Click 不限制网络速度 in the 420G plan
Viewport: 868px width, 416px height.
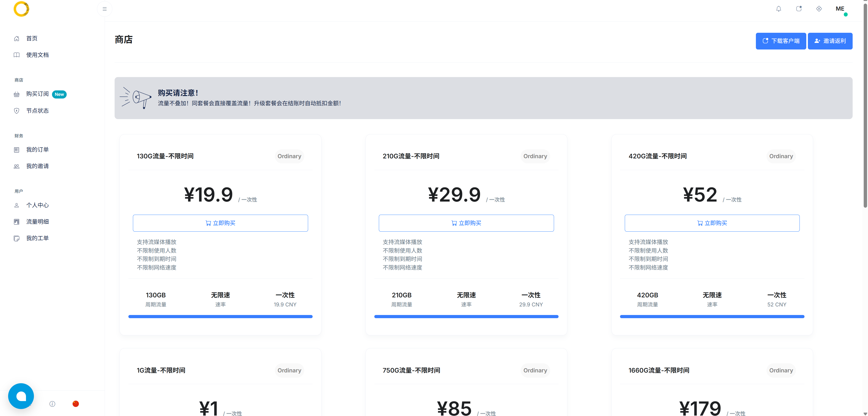tap(648, 268)
